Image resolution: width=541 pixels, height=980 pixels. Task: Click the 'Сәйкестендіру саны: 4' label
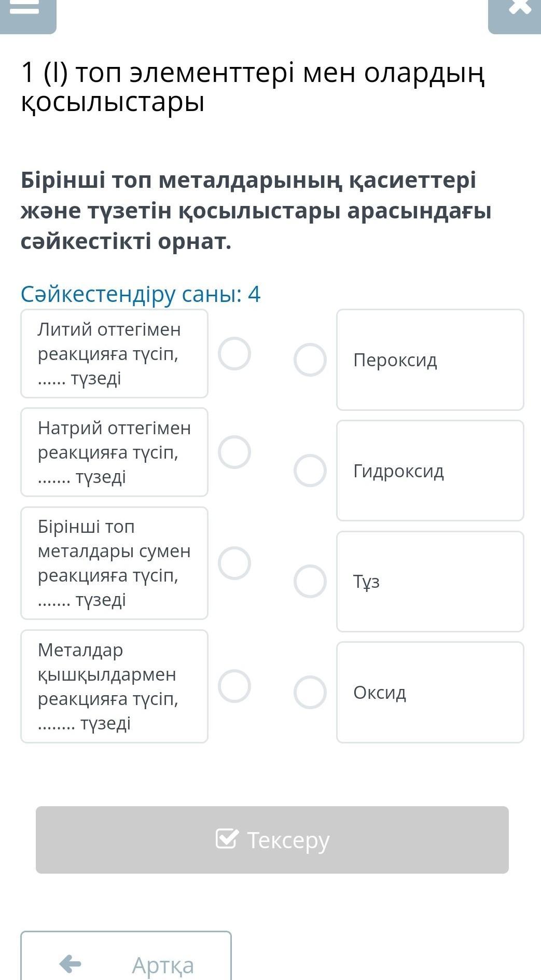click(141, 294)
